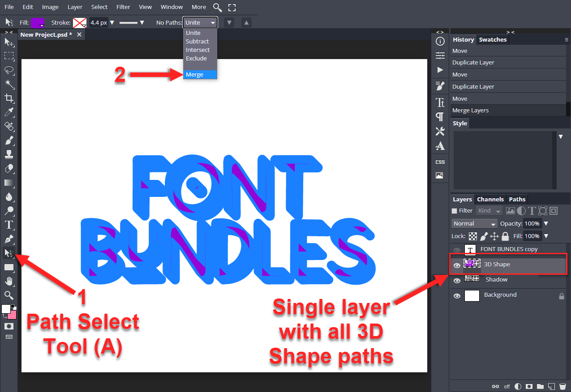571x392 pixels.
Task: Move path up with up-arrow button
Action: (x=247, y=22)
